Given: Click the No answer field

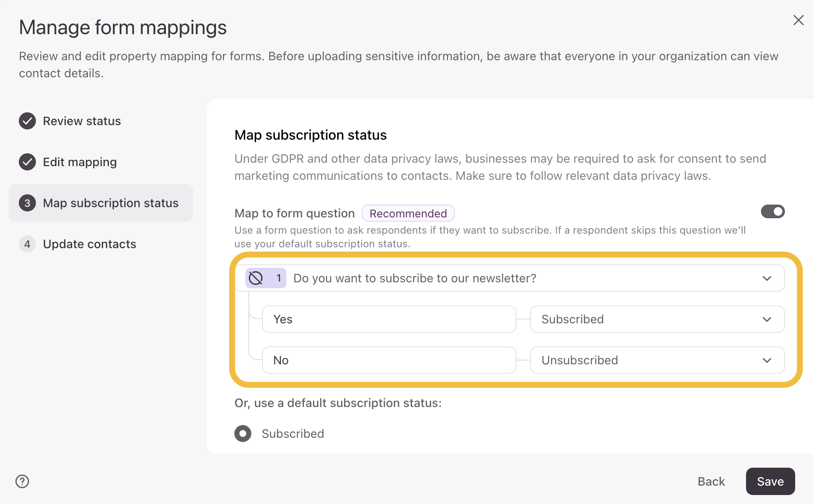Looking at the screenshot, I should [389, 360].
